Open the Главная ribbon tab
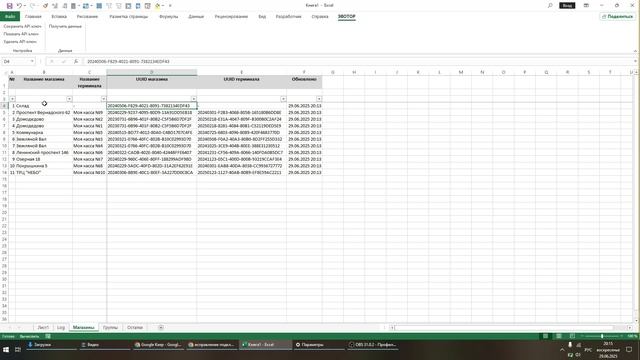Viewport: 640px width, 360px height. pos(33,16)
